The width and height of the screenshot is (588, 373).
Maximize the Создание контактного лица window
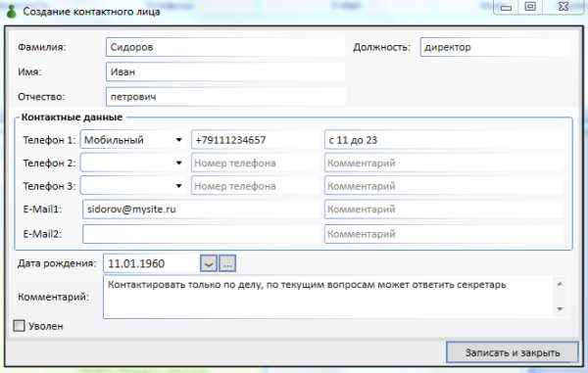pyautogui.click(x=530, y=7)
